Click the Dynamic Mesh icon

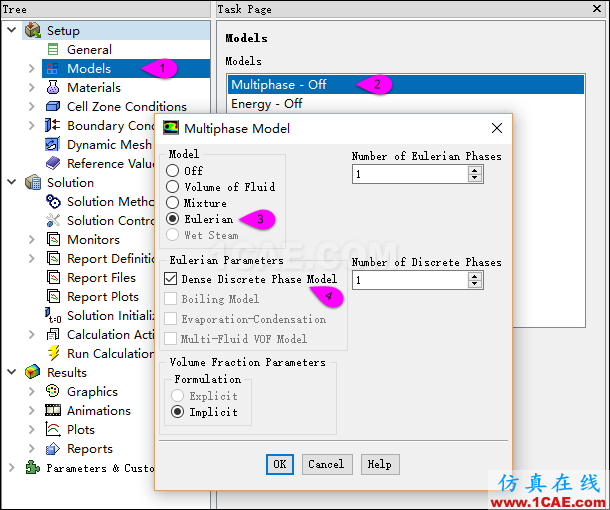pyautogui.click(x=53, y=144)
